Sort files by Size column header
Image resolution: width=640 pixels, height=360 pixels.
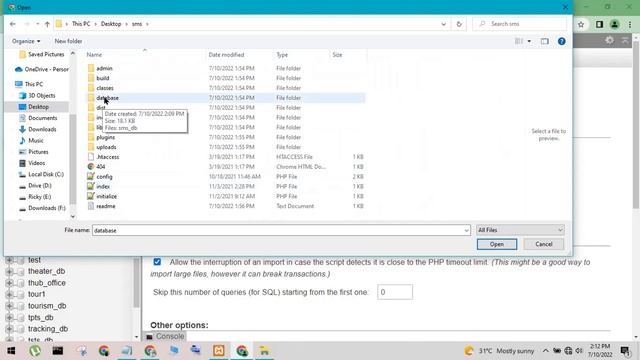tap(348, 55)
